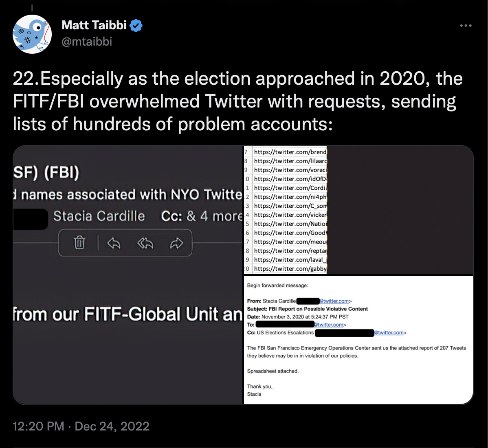Screen dimensions: 488x448
Task: Click the https://twitter.com/gabby spreadsheet row
Action: (286, 269)
